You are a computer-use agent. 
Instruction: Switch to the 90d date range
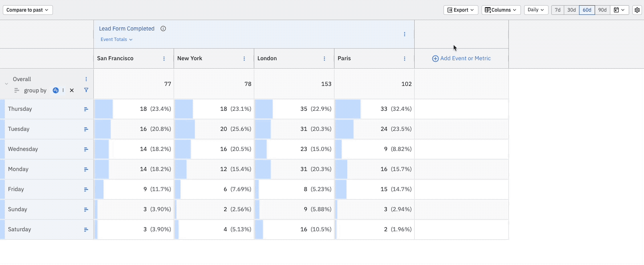tap(602, 10)
